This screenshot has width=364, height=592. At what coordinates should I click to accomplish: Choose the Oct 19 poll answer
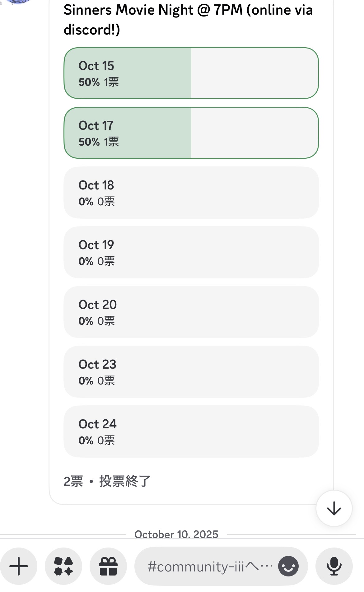click(x=191, y=253)
